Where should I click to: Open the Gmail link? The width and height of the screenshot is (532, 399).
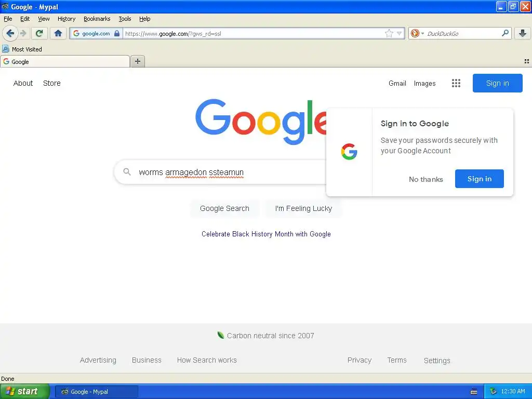(397, 83)
